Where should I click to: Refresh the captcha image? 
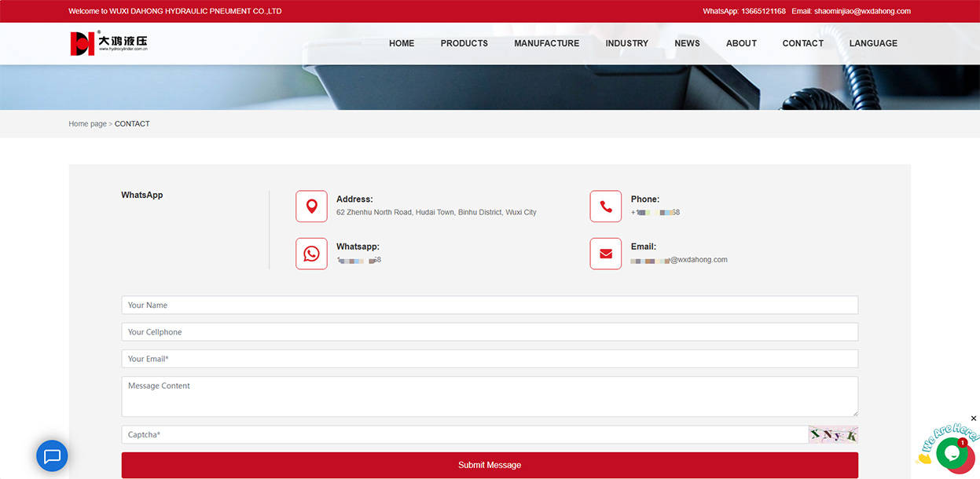click(832, 434)
